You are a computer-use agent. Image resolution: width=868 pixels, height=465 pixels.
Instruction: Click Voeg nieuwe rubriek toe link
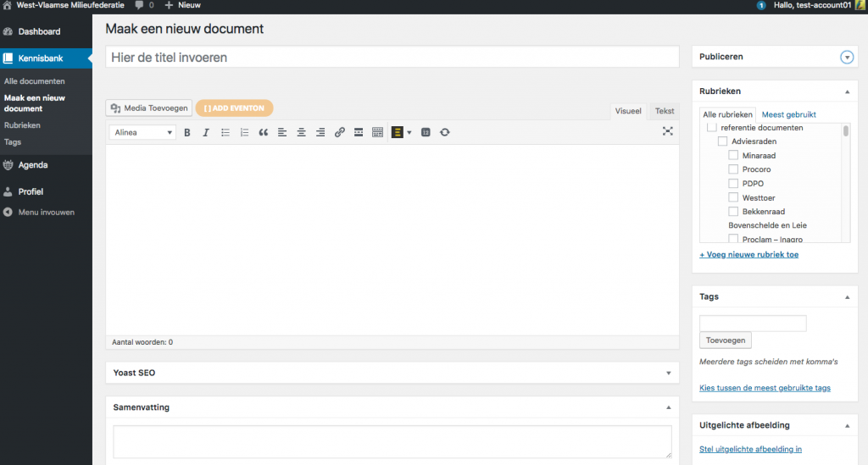pyautogui.click(x=748, y=254)
